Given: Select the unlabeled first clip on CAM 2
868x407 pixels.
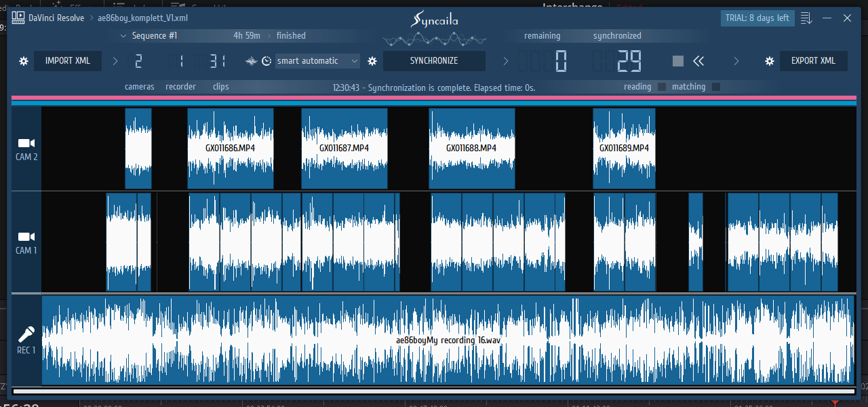Looking at the screenshot, I should [138, 148].
